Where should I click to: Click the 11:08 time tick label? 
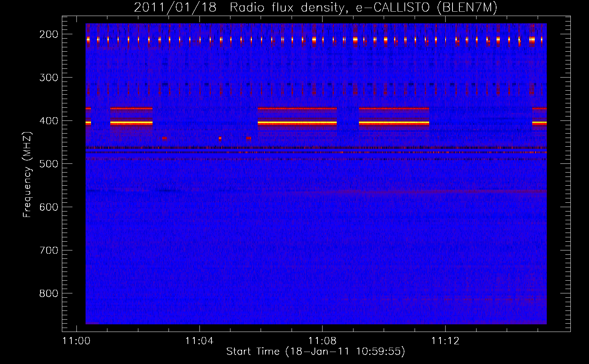pyautogui.click(x=322, y=341)
